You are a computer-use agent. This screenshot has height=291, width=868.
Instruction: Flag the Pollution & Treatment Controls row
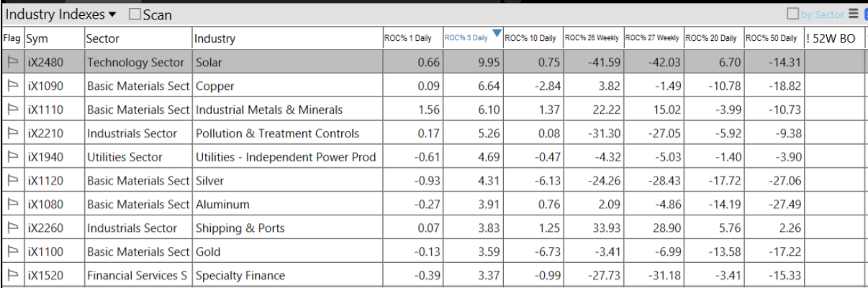click(x=12, y=133)
